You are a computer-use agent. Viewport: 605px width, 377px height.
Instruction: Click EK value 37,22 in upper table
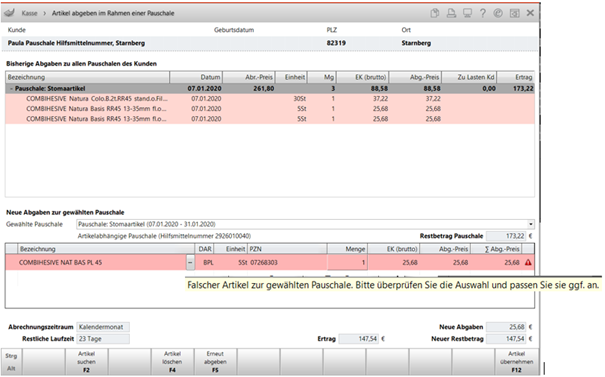380,99
